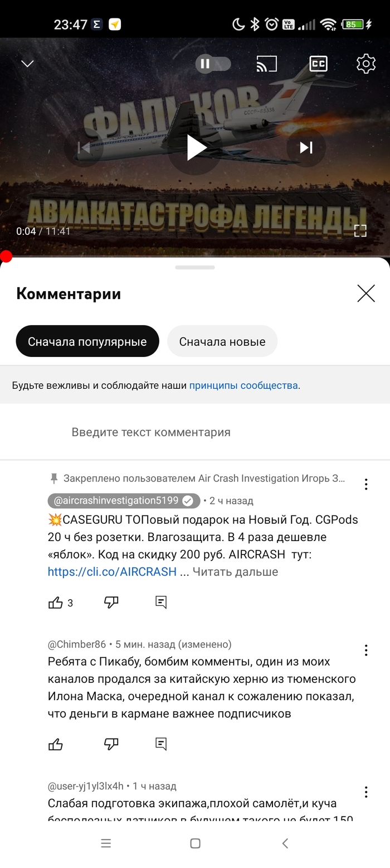390x868 pixels.
Task: Enter fullscreen mode
Action: (x=360, y=231)
